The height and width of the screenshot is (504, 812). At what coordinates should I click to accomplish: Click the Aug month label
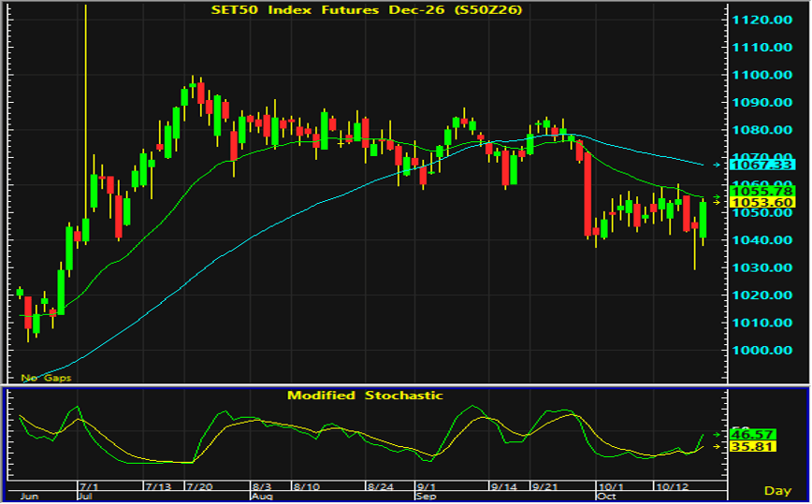(262, 497)
